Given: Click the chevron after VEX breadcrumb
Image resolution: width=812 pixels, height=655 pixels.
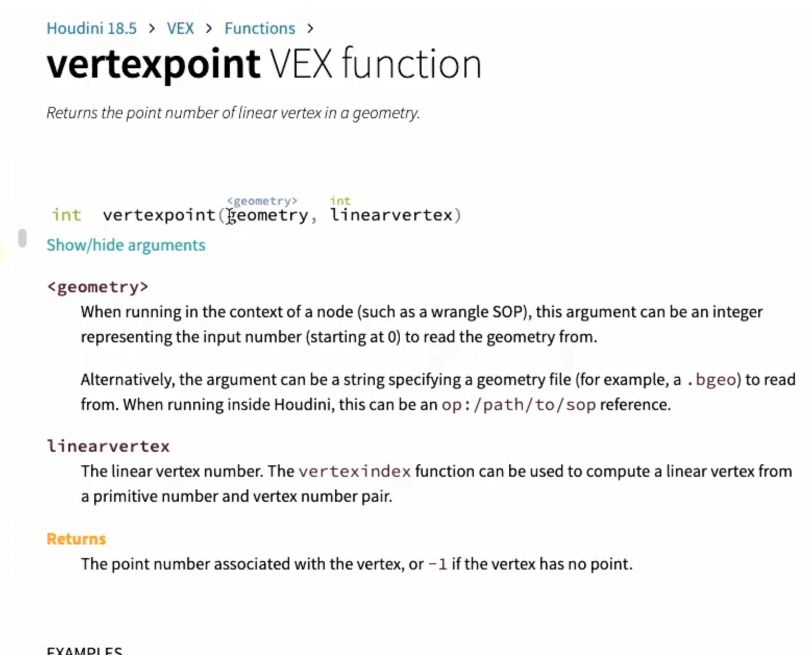Looking at the screenshot, I should point(209,28).
